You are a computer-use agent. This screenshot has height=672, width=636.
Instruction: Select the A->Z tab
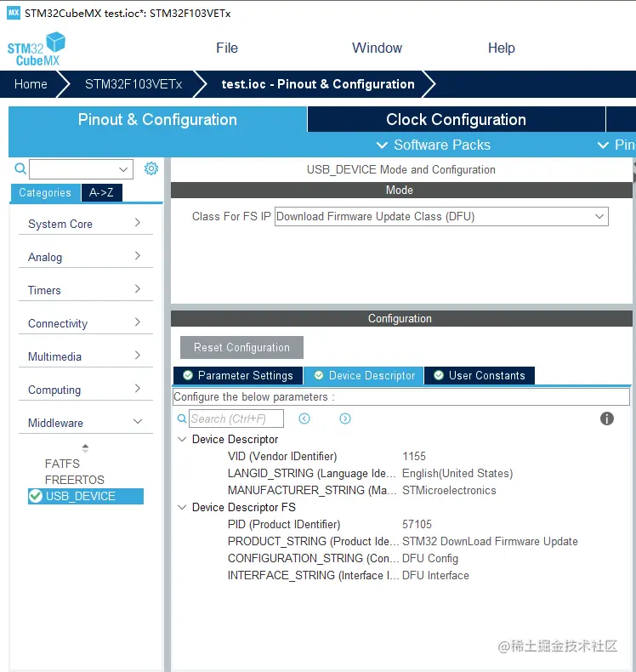click(x=101, y=193)
